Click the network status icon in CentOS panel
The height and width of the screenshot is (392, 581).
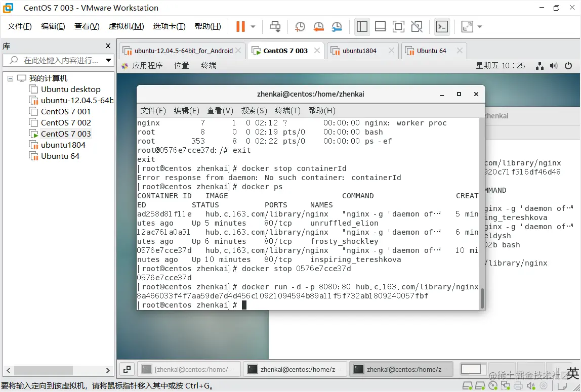(x=540, y=66)
